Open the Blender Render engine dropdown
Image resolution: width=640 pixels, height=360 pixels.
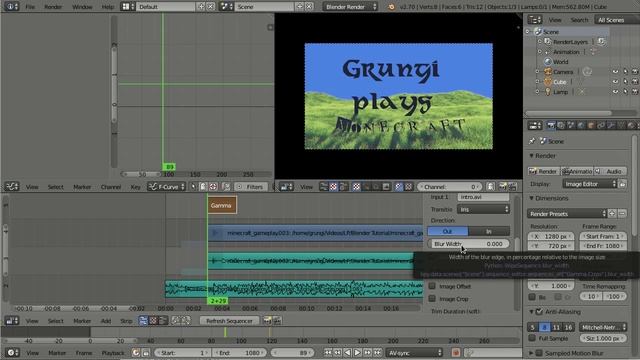[350, 7]
